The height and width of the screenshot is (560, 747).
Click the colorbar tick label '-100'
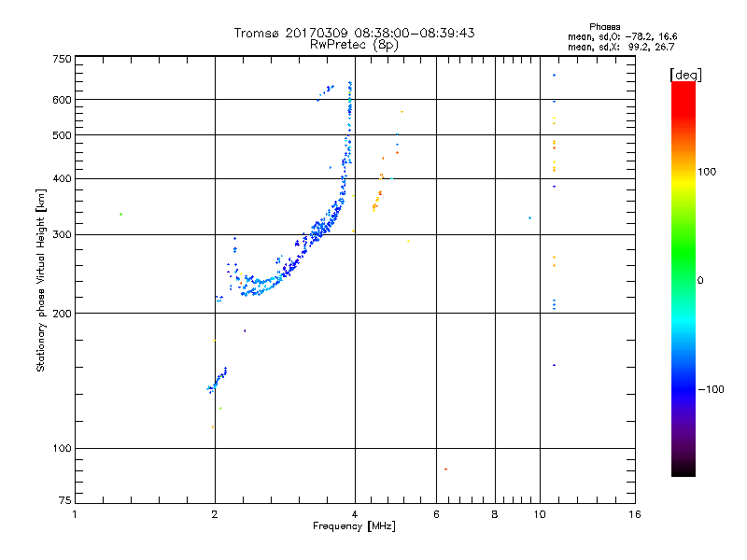(711, 389)
